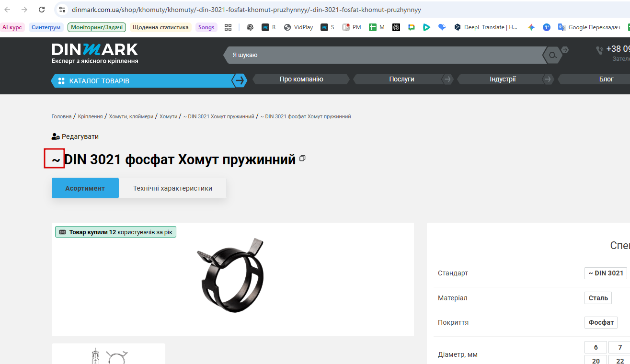Open the Про компанію menu item

301,79
